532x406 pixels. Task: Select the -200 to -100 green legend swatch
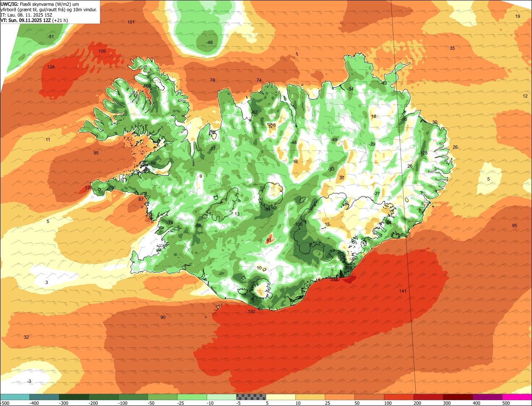[103, 396]
